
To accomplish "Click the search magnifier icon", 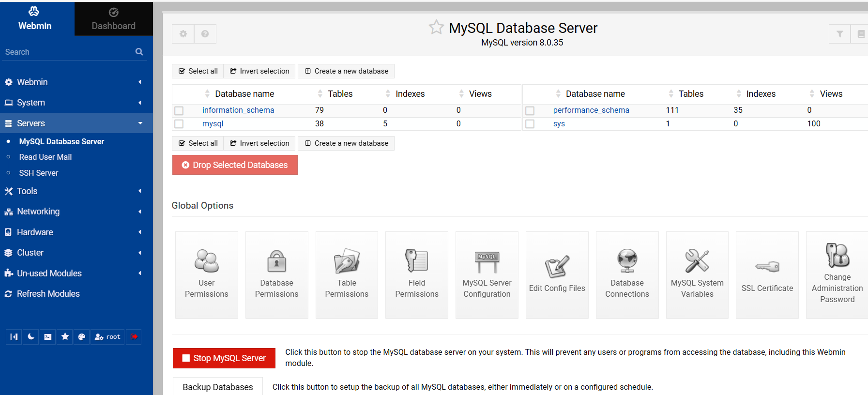I will [x=139, y=52].
